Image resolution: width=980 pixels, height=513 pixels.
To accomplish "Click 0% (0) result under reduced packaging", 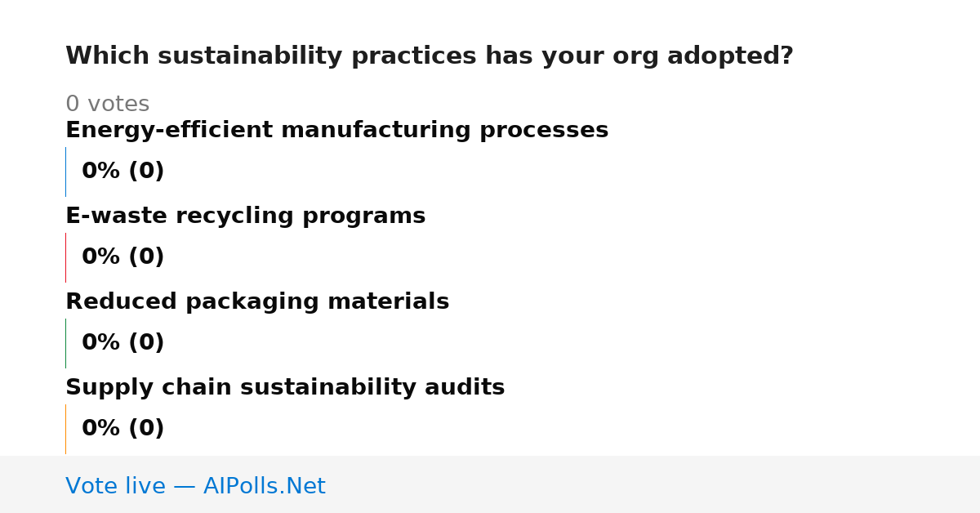I will coord(123,343).
